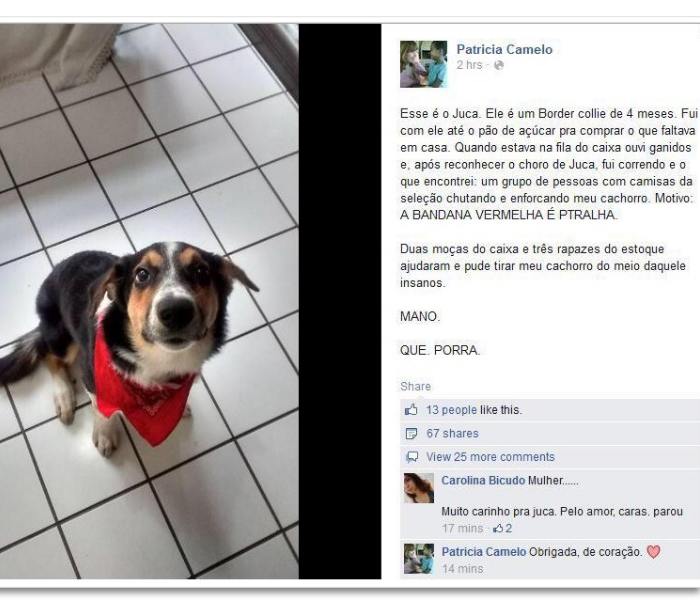This screenshot has width=700, height=600.
Task: Click the 14 mins reply timestamp
Action: (x=462, y=569)
